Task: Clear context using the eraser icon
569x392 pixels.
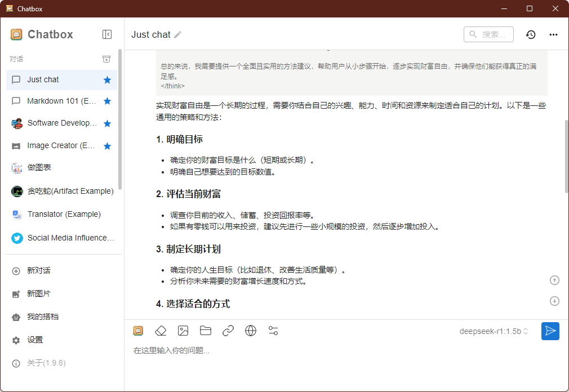Action: tap(161, 331)
